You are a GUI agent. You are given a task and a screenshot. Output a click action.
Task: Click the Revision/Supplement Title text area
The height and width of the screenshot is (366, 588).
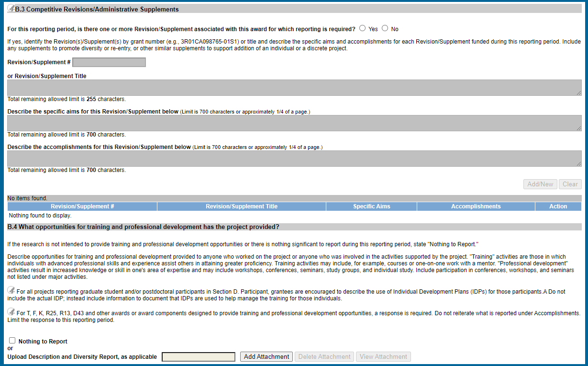tap(294, 88)
